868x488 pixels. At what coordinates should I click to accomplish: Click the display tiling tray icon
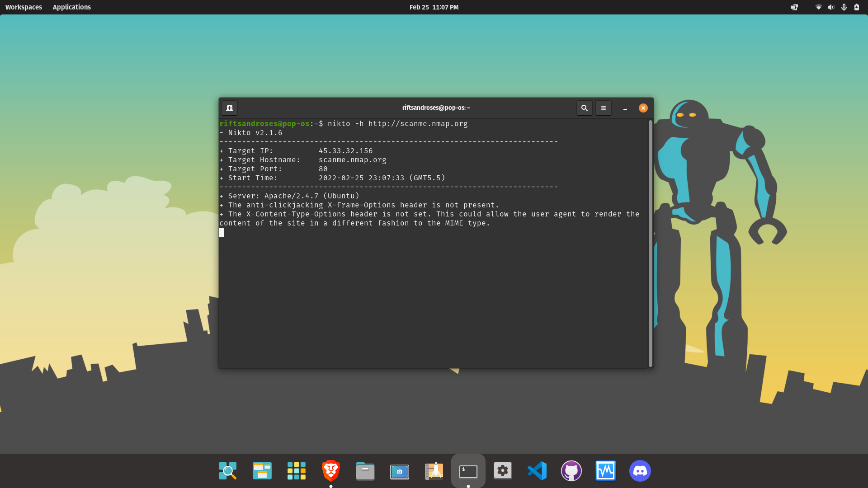(794, 7)
